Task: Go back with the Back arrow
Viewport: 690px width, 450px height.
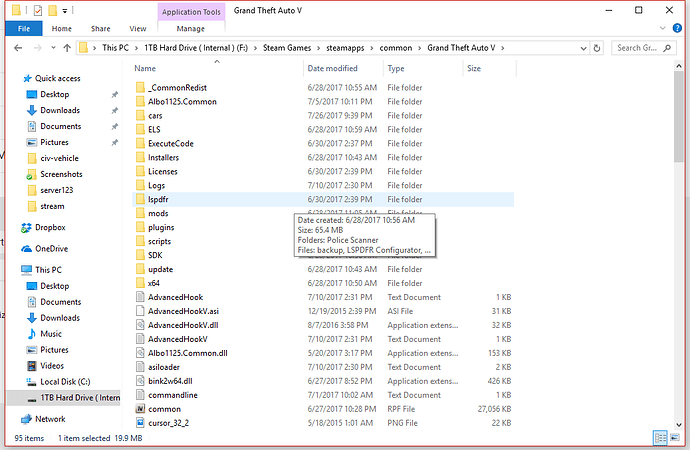Action: (18, 48)
